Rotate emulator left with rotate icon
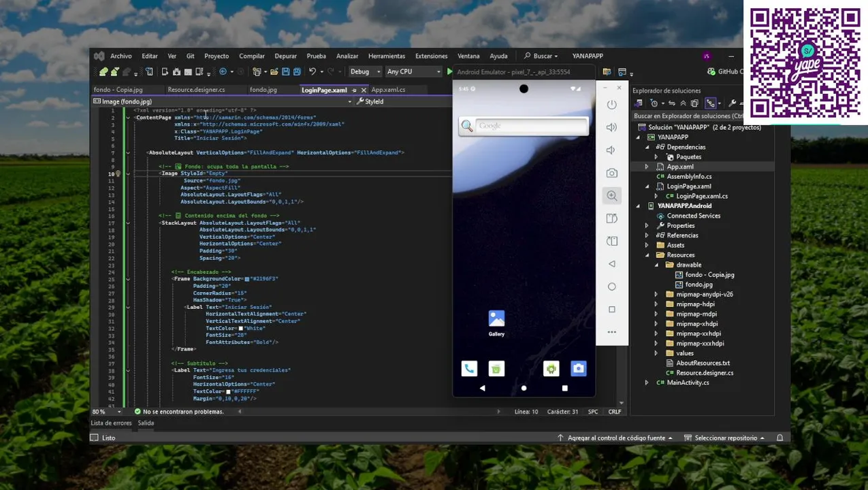 611,218
